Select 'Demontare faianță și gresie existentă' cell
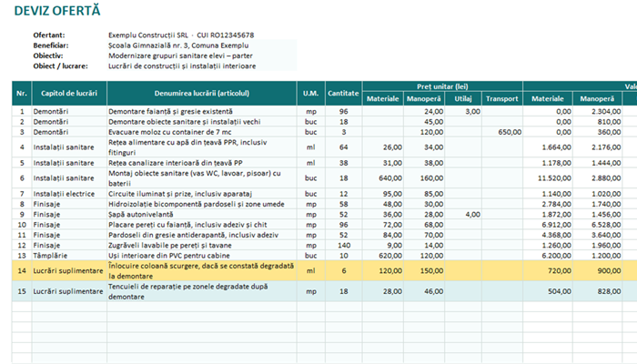This screenshot has width=637, height=364. [x=202, y=111]
